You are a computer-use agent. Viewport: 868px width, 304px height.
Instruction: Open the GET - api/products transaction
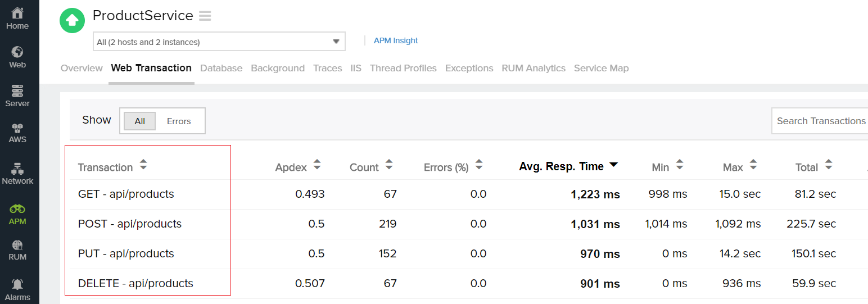pyautogui.click(x=126, y=194)
